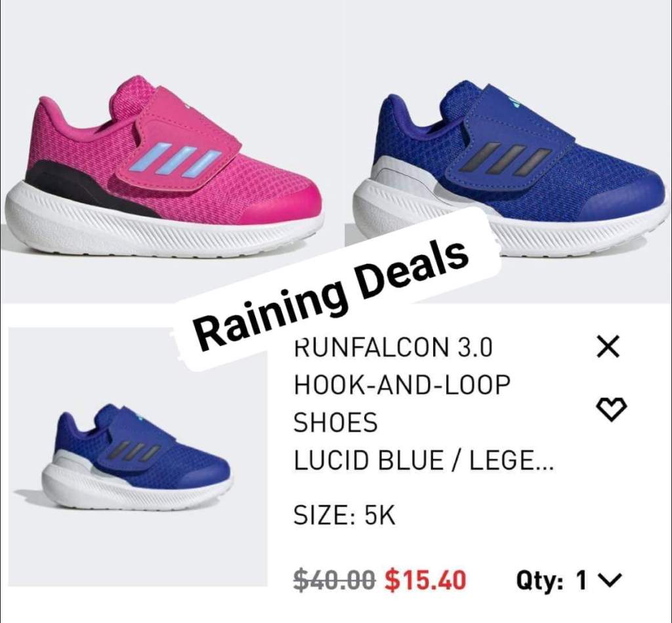Select the pink Runfalcon shoe image
The image size is (672, 623).
165,169
